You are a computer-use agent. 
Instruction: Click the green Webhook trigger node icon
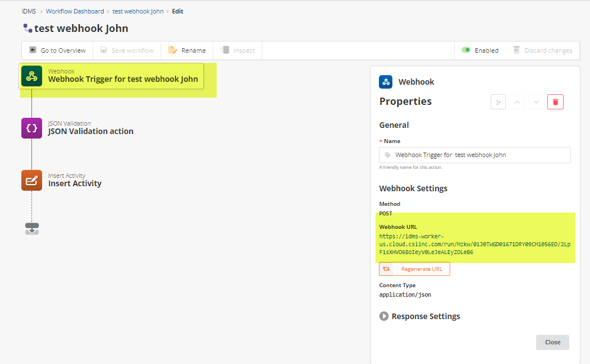(32, 76)
